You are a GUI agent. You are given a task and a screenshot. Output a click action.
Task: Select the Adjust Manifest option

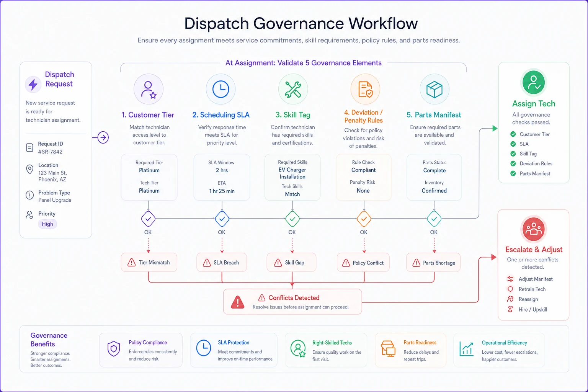(530, 279)
